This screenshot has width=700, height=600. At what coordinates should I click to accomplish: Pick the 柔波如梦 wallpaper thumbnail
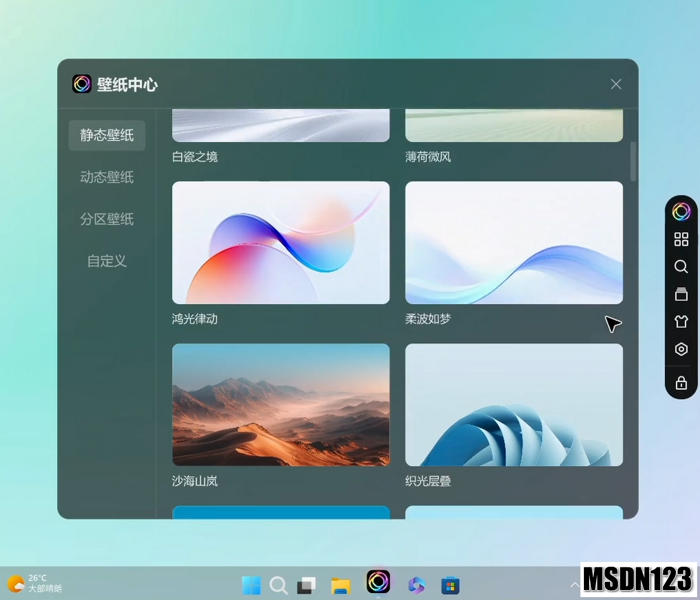514,243
